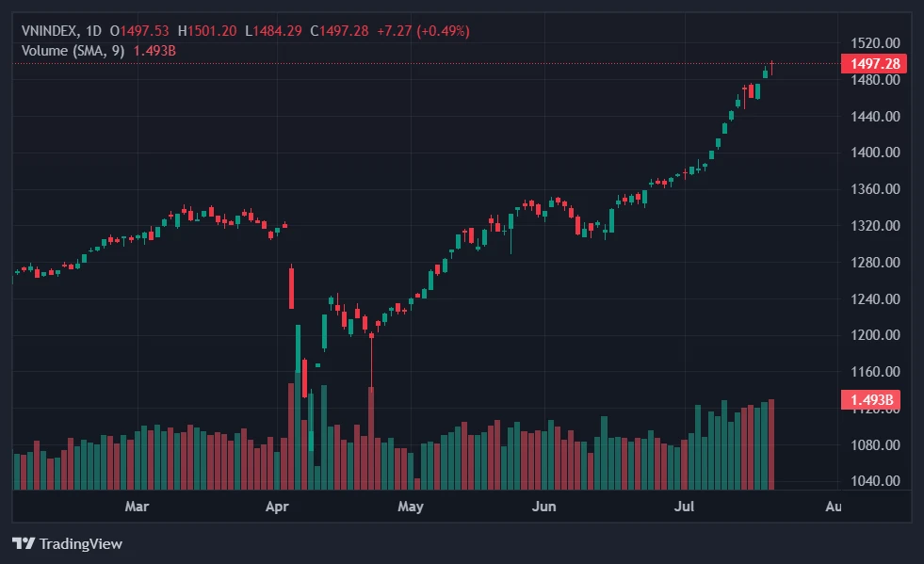Click the Apr label on time axis
The image size is (924, 564).
pos(276,507)
